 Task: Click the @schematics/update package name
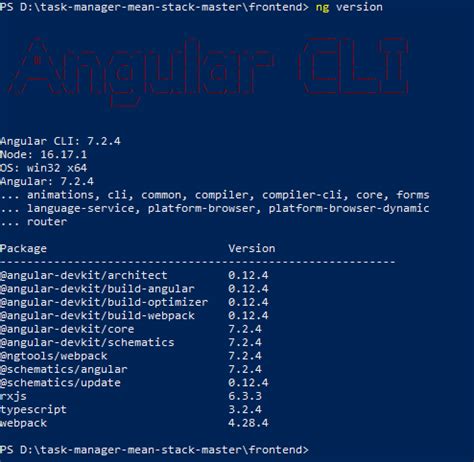pyautogui.click(x=60, y=383)
